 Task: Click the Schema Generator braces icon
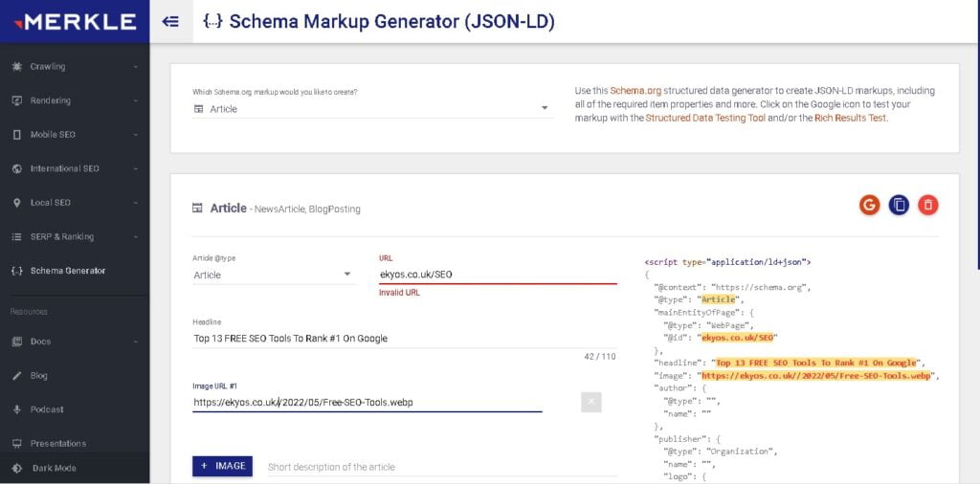pyautogui.click(x=17, y=271)
